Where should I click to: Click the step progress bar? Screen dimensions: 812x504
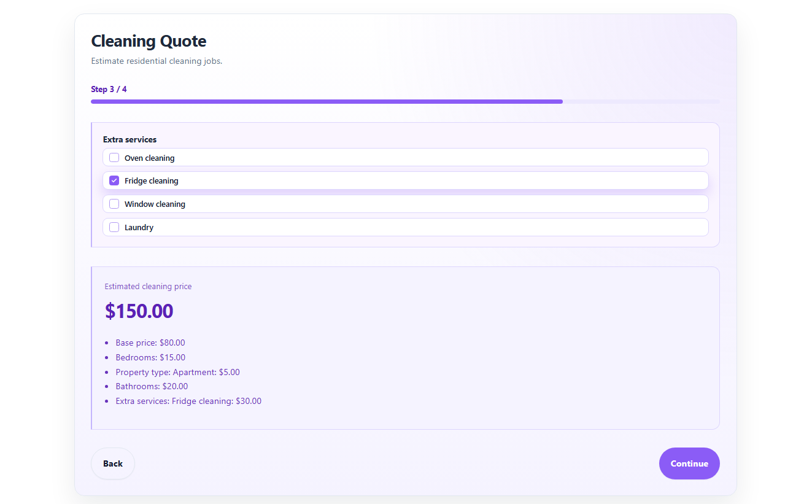pyautogui.click(x=405, y=101)
